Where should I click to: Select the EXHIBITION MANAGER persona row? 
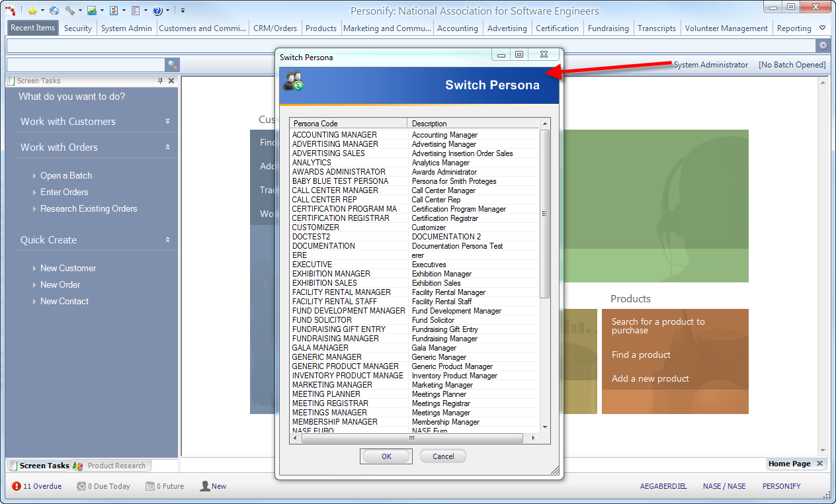tap(331, 274)
